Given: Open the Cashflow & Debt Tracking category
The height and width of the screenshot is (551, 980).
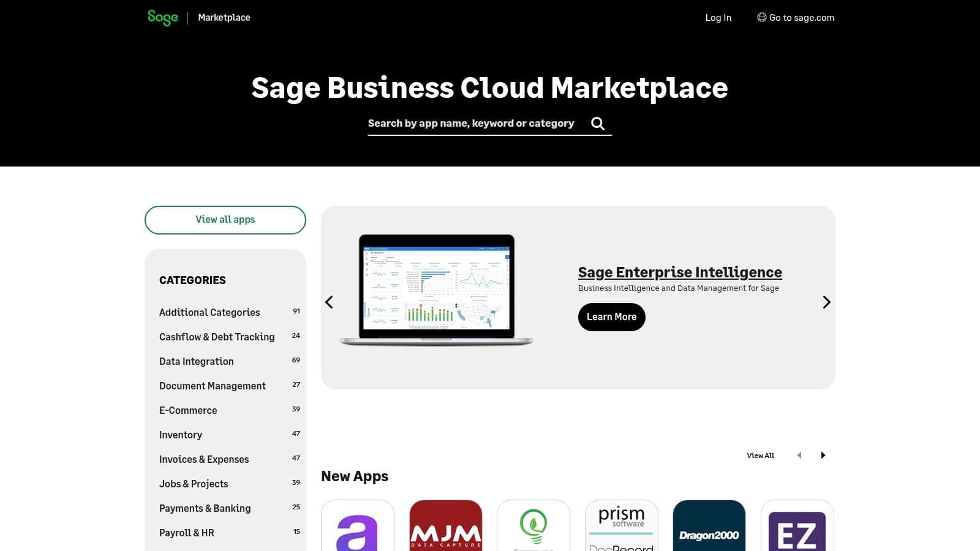Looking at the screenshot, I should click(x=217, y=337).
